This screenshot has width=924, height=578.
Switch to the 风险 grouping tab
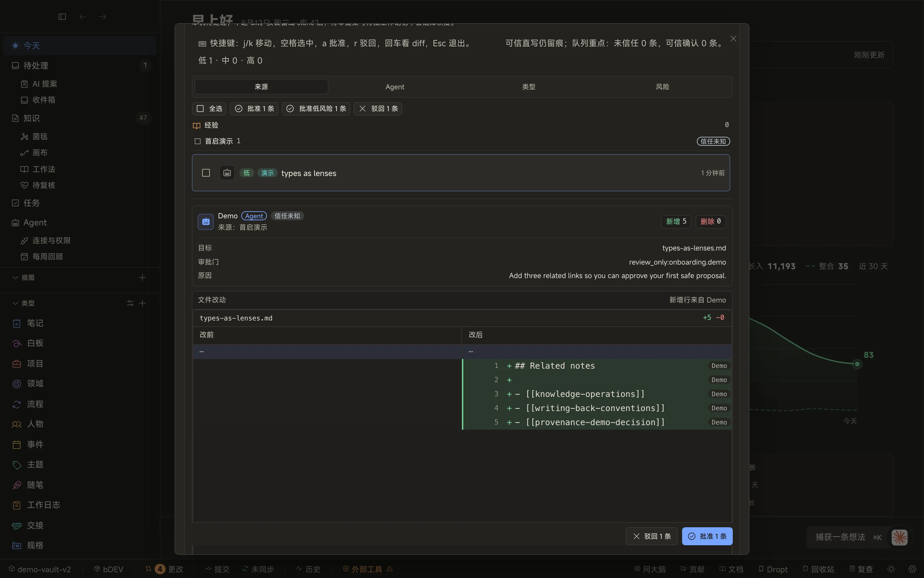tap(663, 87)
